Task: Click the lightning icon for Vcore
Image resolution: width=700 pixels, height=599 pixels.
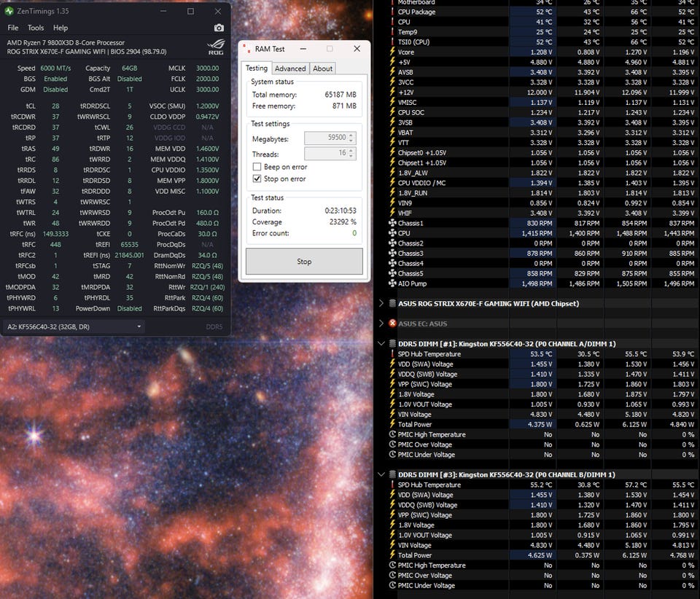Action: [x=392, y=52]
